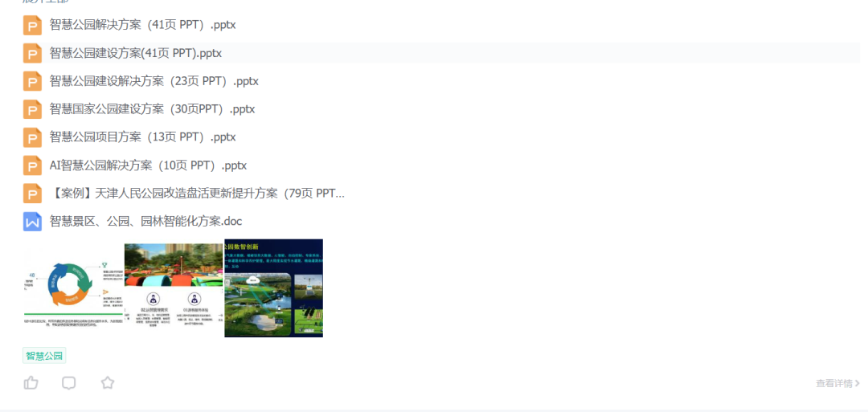The width and height of the screenshot is (868, 412).
Task: Expand details via 查看详情 arrow
Action: point(837,384)
